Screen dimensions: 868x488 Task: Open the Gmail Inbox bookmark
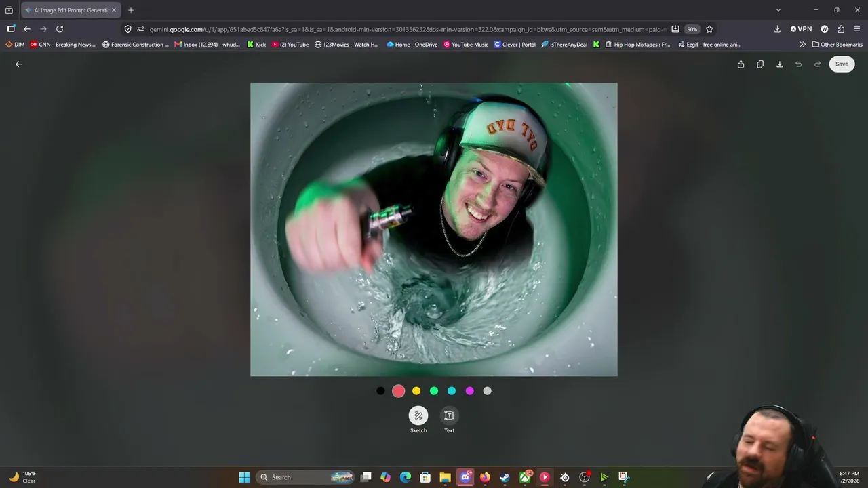click(x=207, y=45)
